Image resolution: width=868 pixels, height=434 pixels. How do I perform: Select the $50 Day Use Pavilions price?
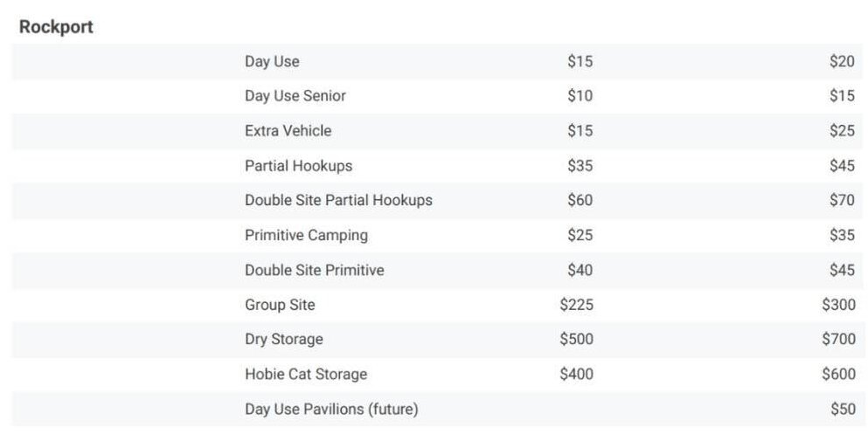[842, 409]
